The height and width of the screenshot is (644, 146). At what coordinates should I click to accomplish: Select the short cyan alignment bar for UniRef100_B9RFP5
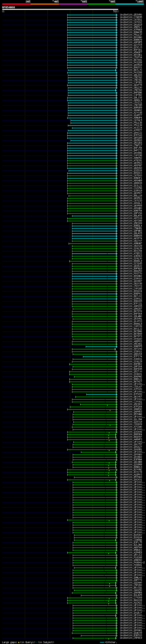[x=101, y=346]
